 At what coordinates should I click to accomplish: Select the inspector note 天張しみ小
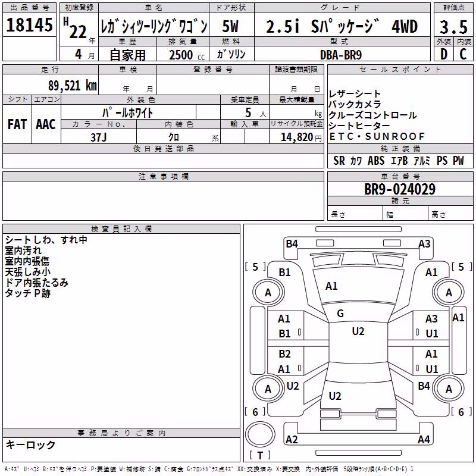[27, 272]
